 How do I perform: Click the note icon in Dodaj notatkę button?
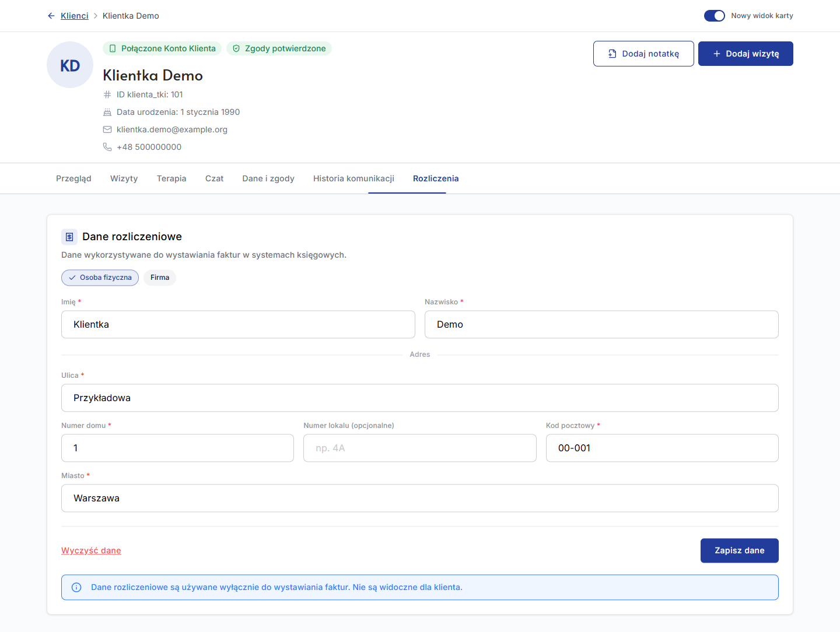[x=612, y=54]
